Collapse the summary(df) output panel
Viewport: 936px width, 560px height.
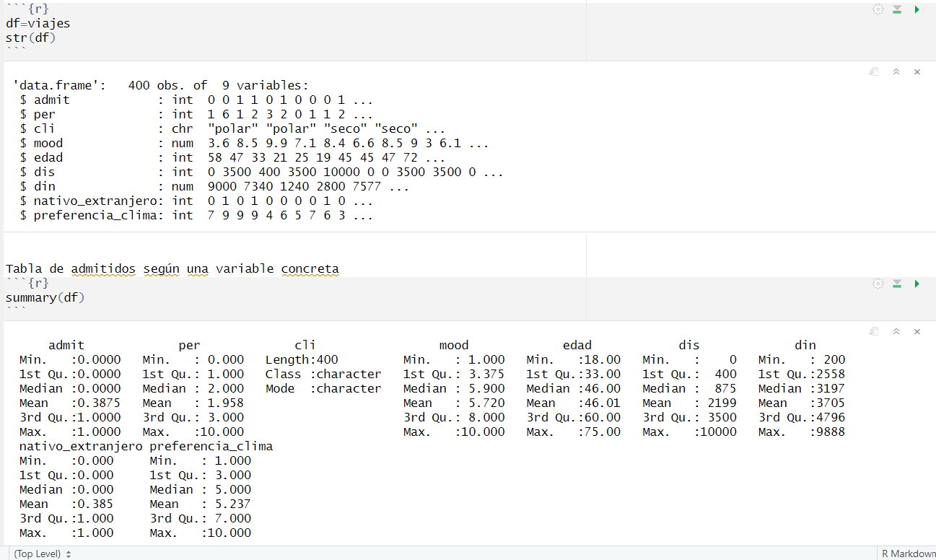pyautogui.click(x=896, y=331)
